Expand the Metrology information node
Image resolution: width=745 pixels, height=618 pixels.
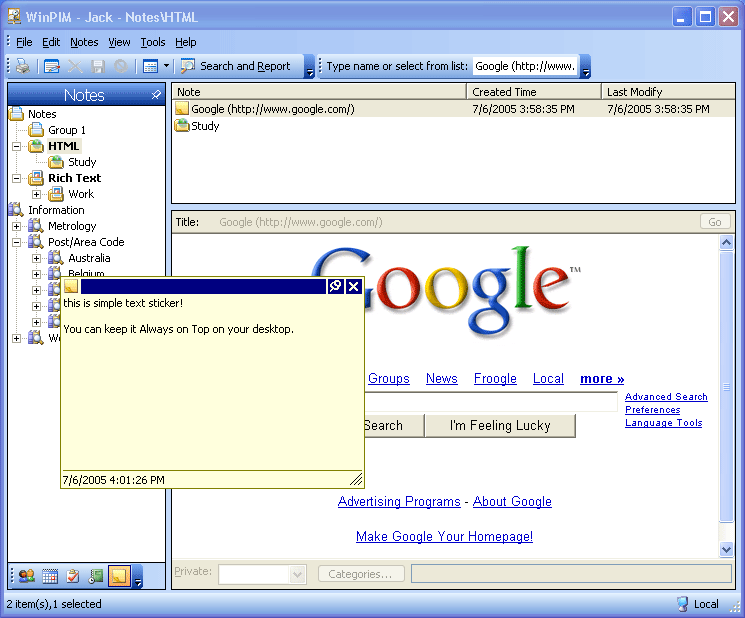(17, 226)
